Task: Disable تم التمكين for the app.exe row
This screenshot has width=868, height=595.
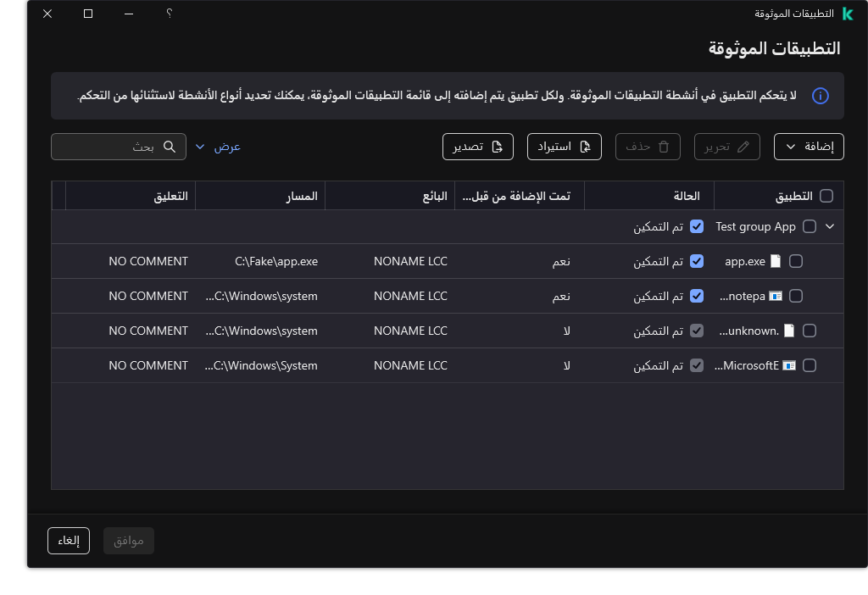Action: pos(697,261)
